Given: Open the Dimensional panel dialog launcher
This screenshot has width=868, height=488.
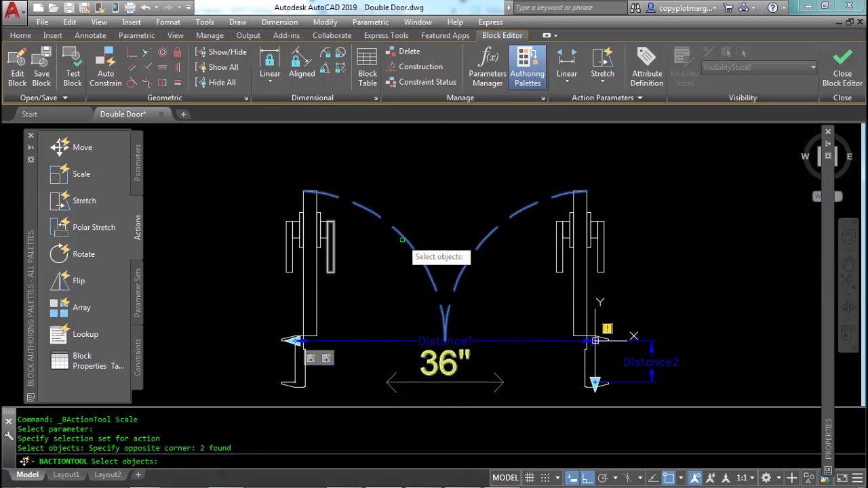Looking at the screenshot, I should [x=376, y=98].
